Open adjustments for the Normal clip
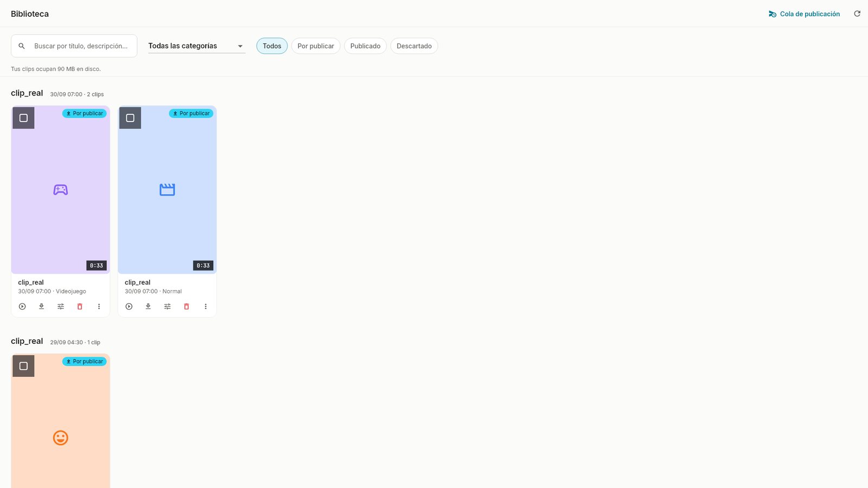 pos(167,306)
